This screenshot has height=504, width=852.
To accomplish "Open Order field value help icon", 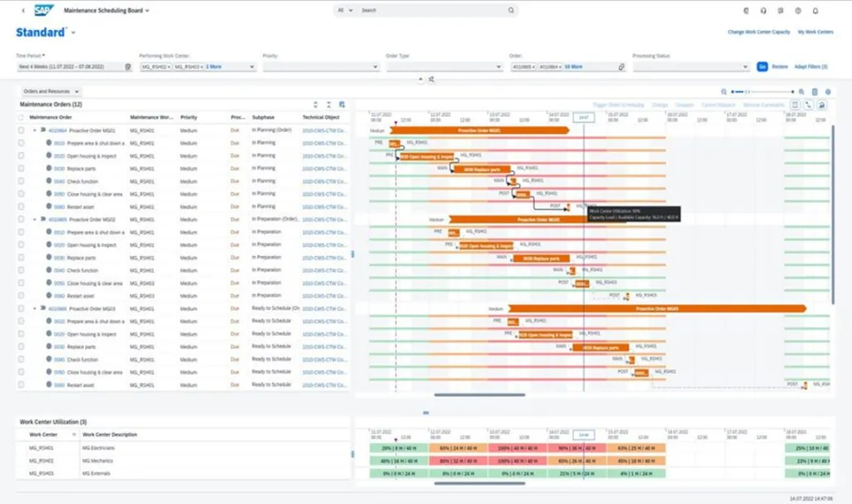I will tap(622, 67).
